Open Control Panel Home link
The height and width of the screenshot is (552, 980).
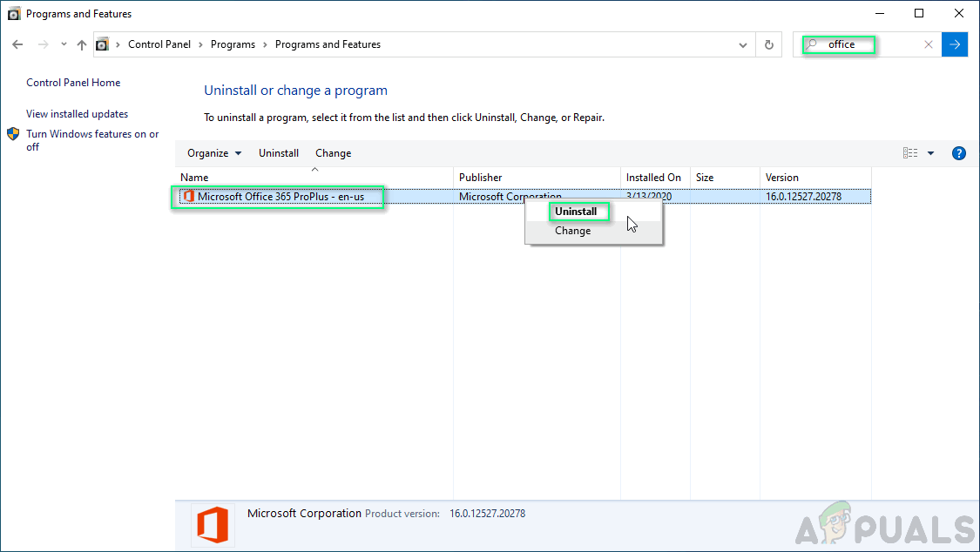(x=73, y=83)
